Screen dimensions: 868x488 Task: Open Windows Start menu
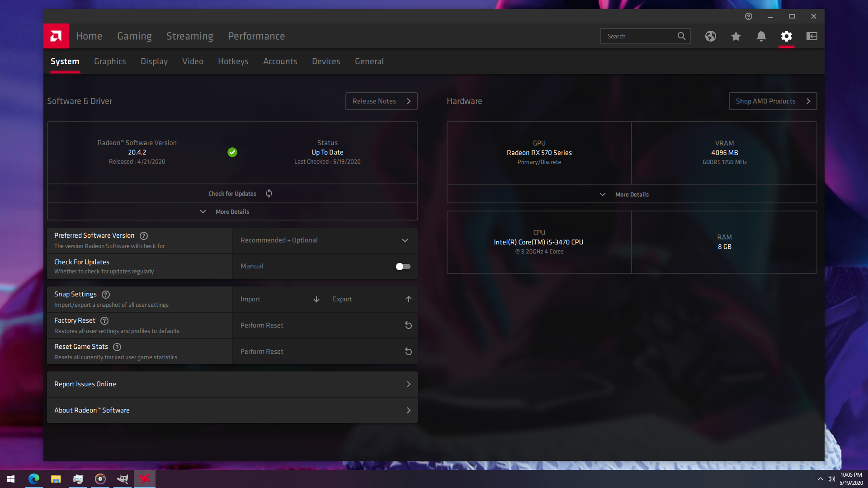[11, 479]
